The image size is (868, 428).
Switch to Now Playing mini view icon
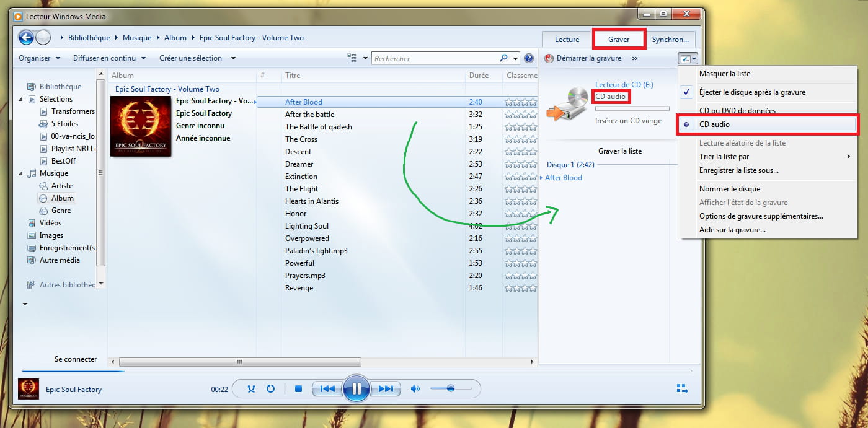pyautogui.click(x=682, y=389)
